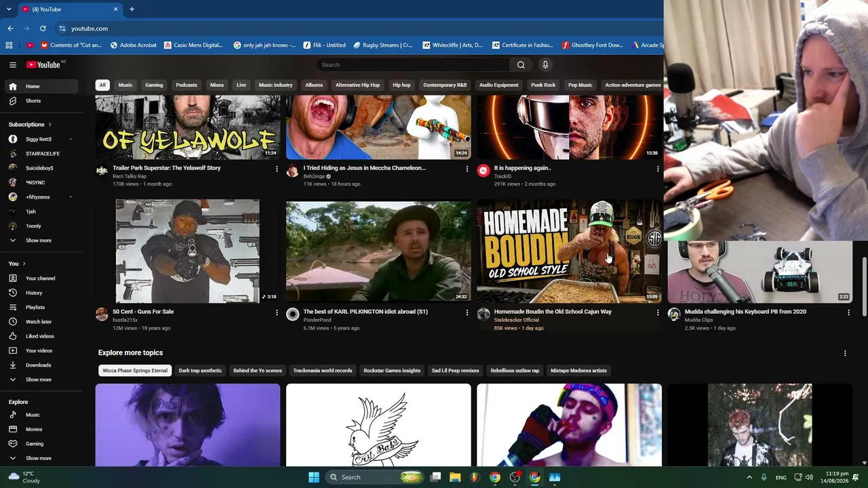Open Task View on the taskbar

click(x=435, y=477)
